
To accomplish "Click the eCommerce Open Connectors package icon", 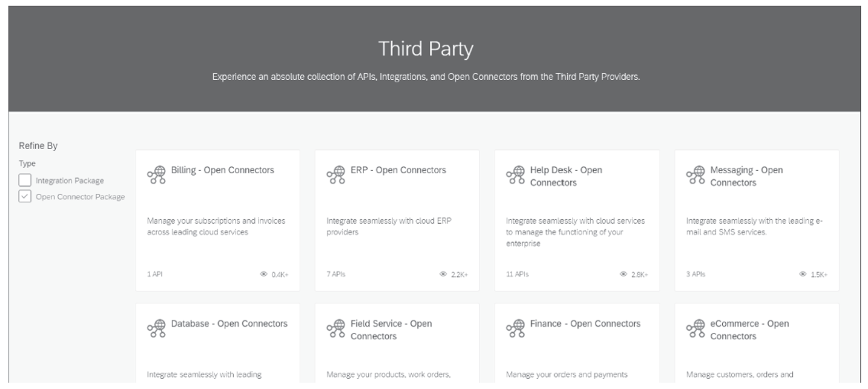I will coord(695,328).
